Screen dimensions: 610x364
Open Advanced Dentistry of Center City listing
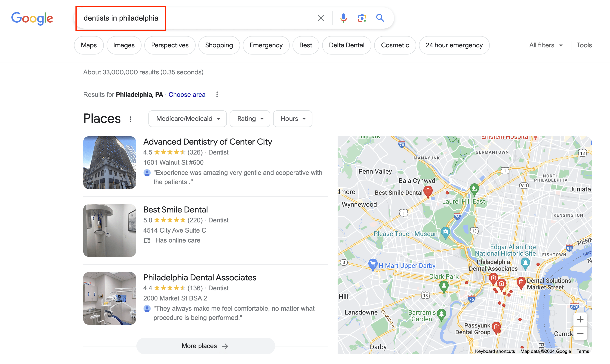pyautogui.click(x=208, y=142)
